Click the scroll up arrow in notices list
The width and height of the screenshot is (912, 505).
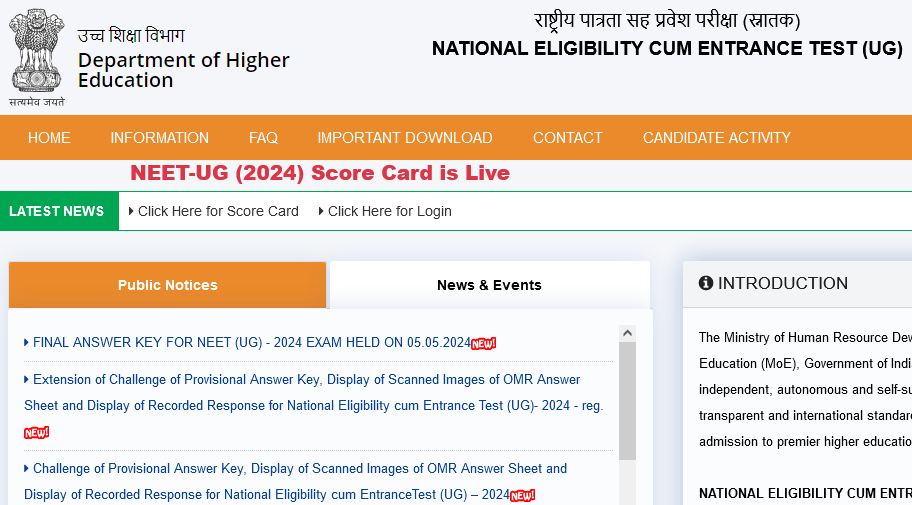tap(627, 333)
